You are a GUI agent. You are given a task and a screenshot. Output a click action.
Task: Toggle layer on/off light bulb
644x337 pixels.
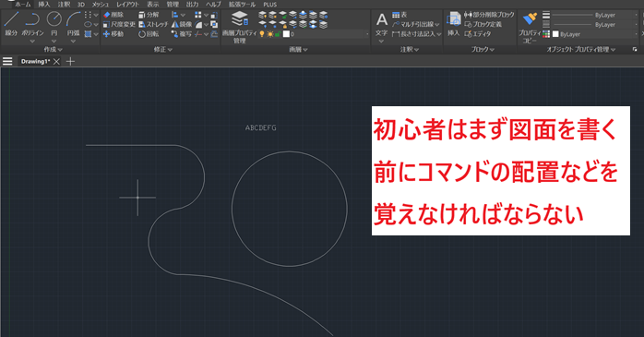pos(262,34)
